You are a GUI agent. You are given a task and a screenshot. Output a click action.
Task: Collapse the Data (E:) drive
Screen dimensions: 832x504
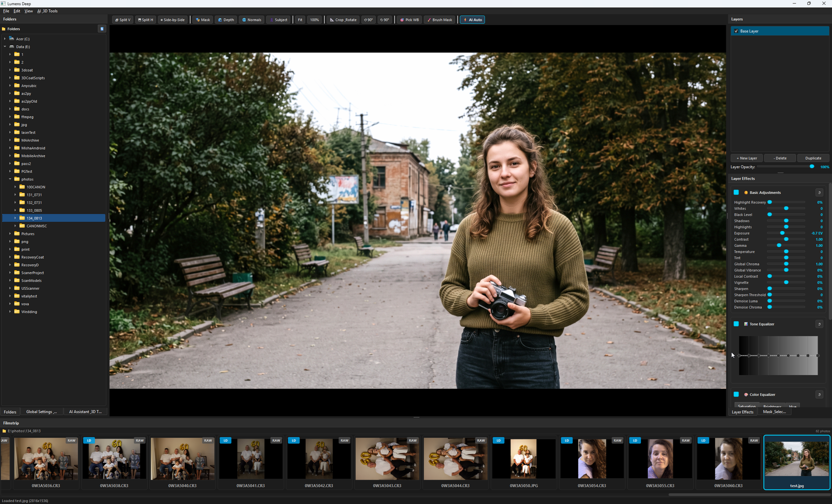pos(5,47)
